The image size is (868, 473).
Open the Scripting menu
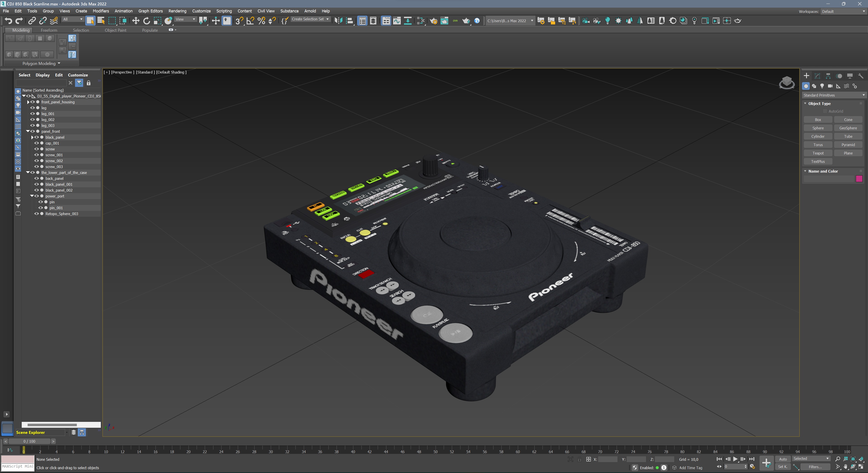point(224,11)
